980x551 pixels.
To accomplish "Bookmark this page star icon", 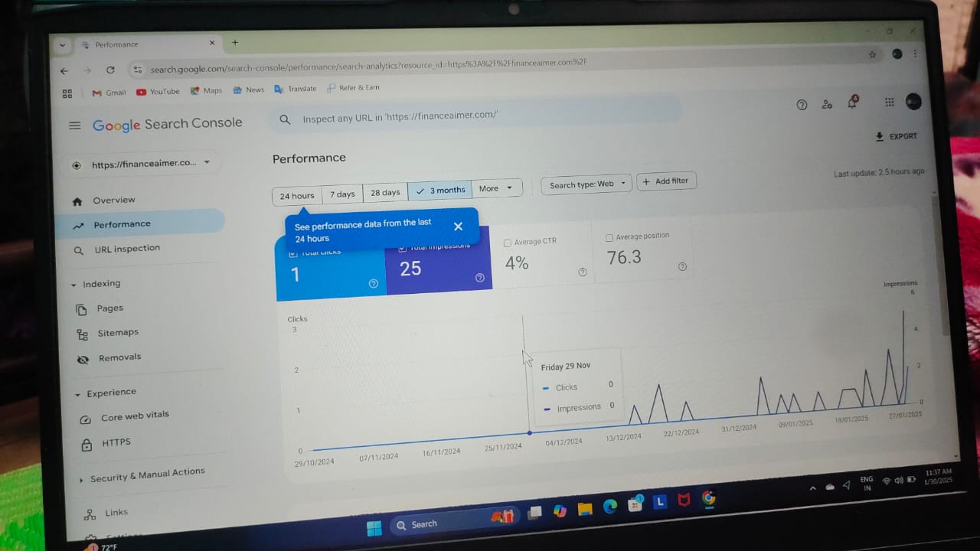I will [872, 55].
